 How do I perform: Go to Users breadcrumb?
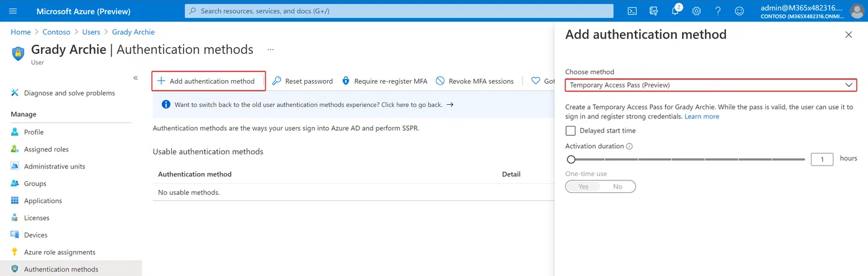coord(91,32)
